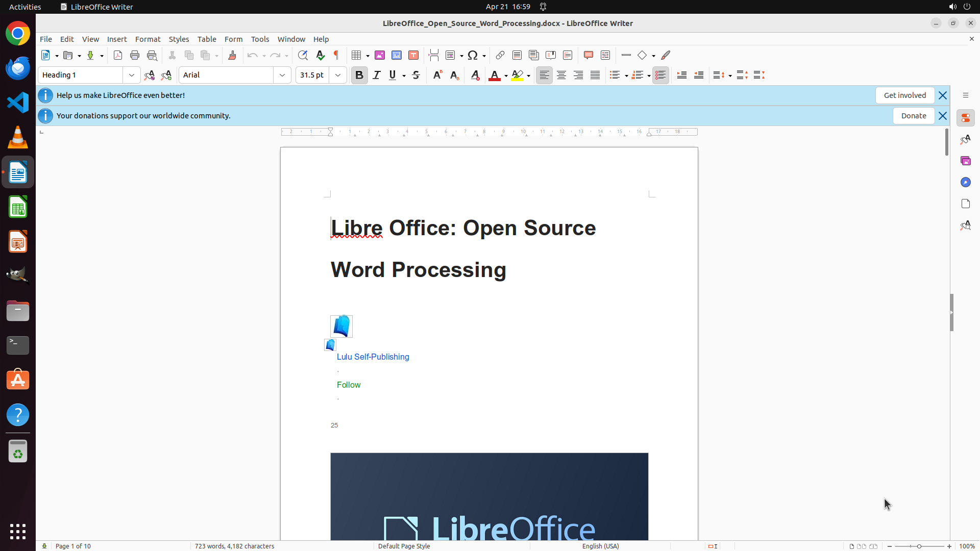
Task: Open the Gallery sidebar panel
Action: click(x=965, y=161)
